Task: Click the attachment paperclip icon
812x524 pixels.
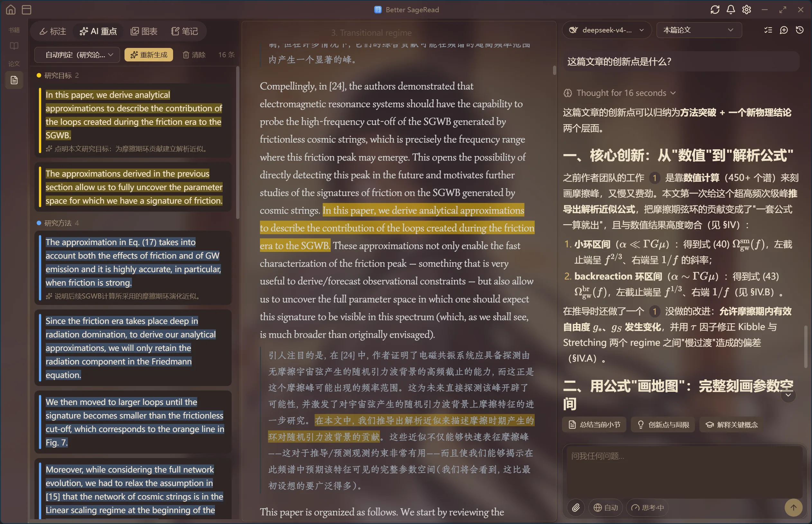Action: 576,508
